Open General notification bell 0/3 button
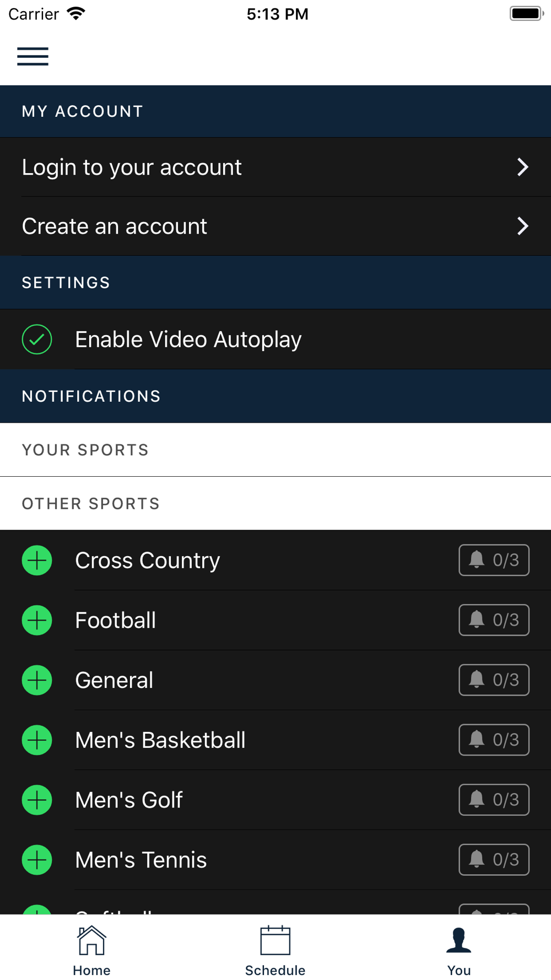 (x=494, y=680)
